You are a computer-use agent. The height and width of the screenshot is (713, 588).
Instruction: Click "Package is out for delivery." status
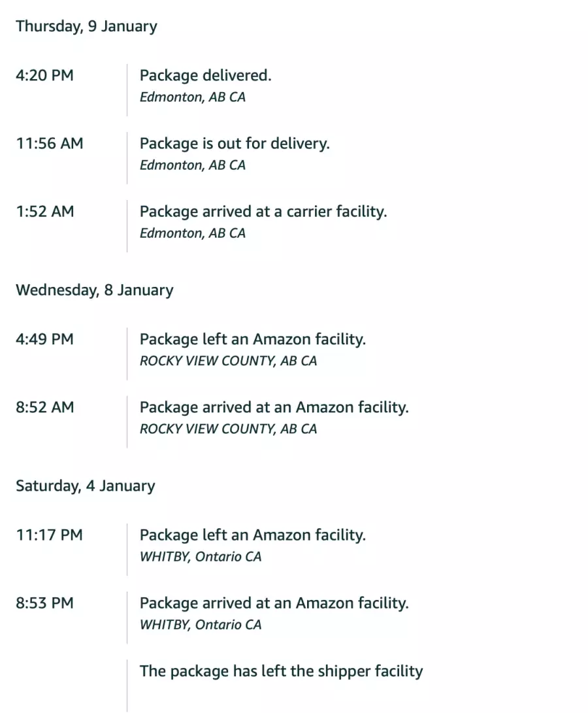[235, 144]
